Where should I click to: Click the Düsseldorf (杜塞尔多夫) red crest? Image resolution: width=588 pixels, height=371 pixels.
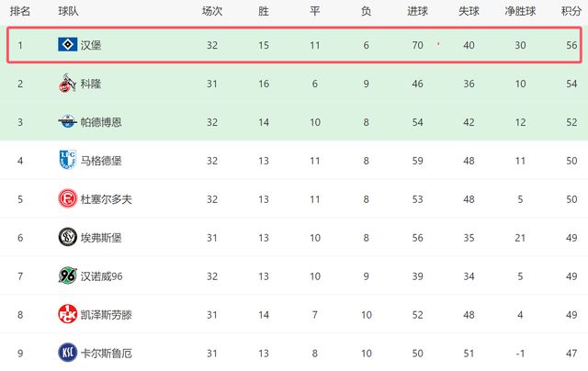[67, 199]
